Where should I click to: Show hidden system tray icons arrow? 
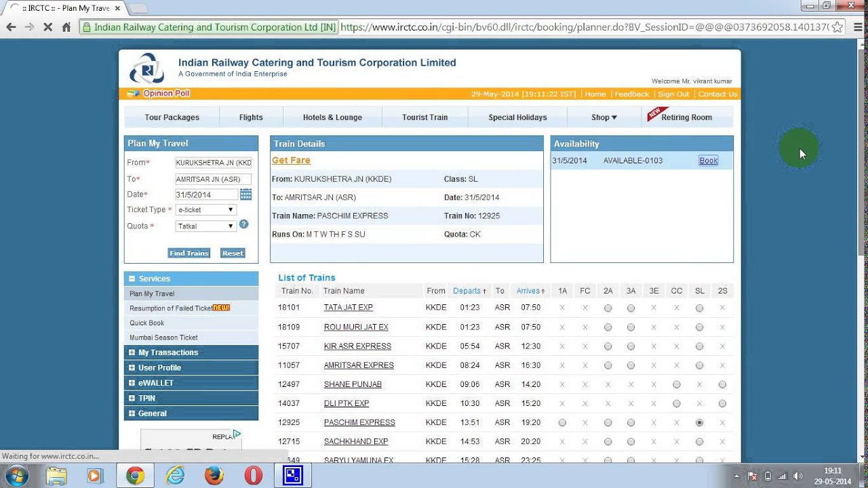tap(736, 476)
